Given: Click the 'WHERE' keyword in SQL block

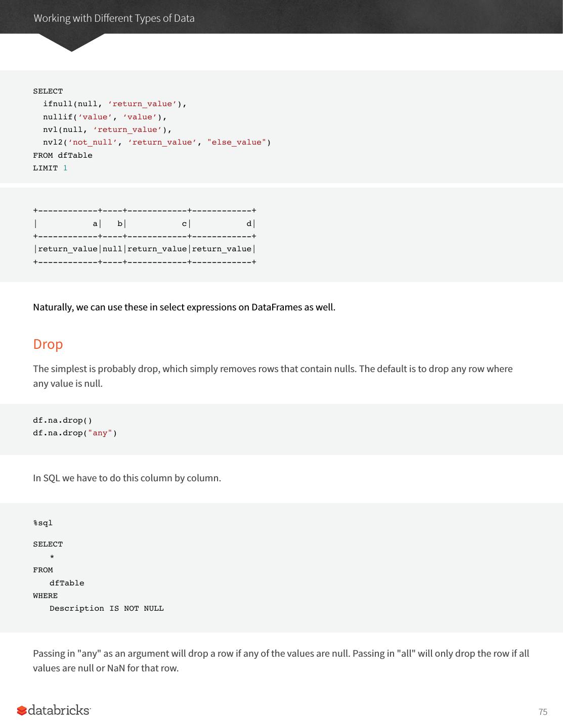Looking at the screenshot, I should coord(46,596).
